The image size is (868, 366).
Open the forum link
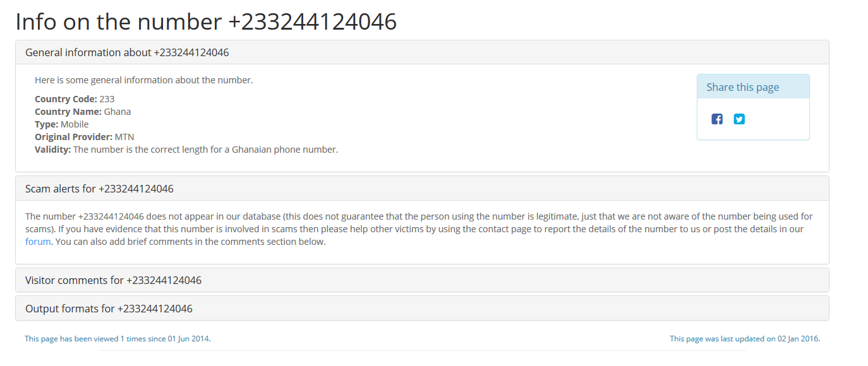pos(38,242)
